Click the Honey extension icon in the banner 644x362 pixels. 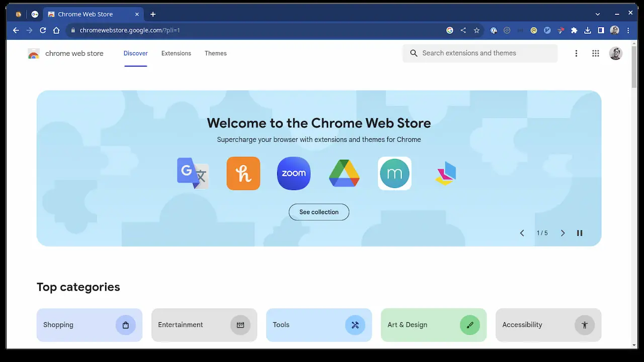(243, 173)
